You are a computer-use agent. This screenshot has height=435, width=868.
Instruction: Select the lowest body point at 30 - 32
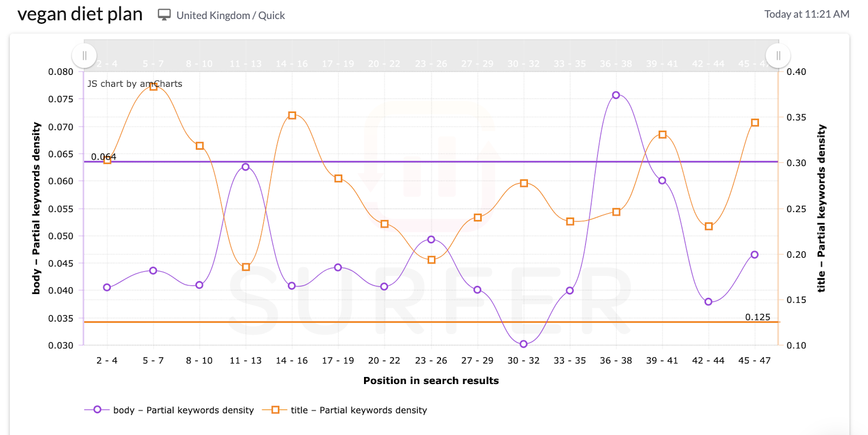pos(522,344)
